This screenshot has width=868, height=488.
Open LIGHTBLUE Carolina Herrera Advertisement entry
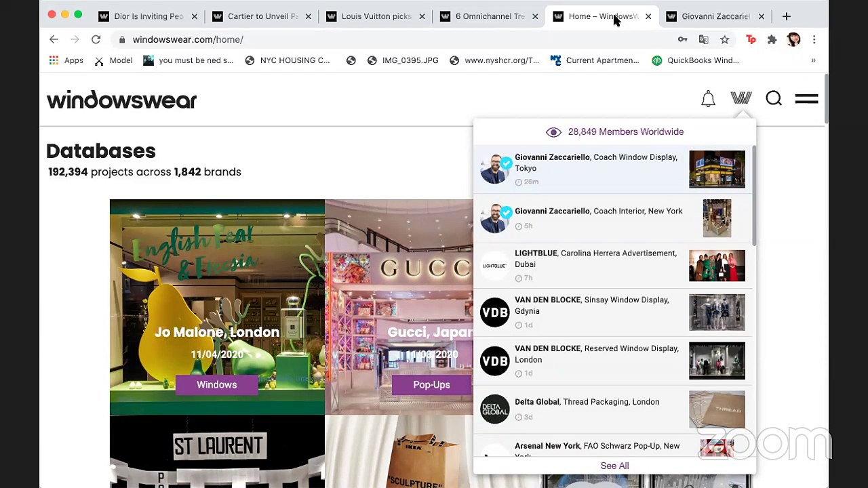click(x=612, y=266)
